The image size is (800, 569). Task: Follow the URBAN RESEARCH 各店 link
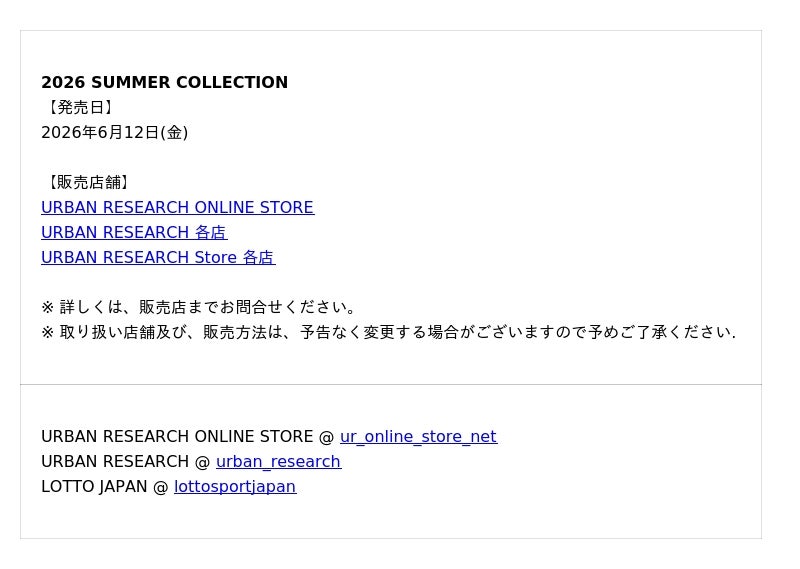(x=134, y=233)
